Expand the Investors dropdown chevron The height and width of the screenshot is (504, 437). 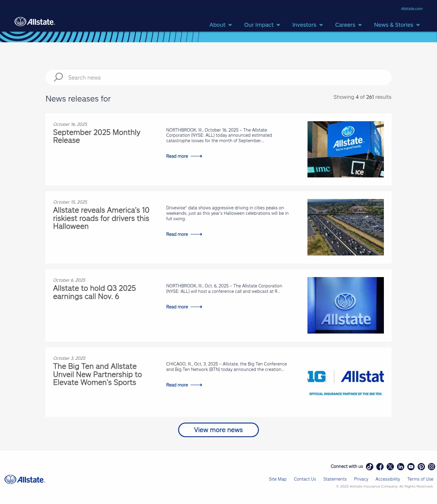(321, 25)
